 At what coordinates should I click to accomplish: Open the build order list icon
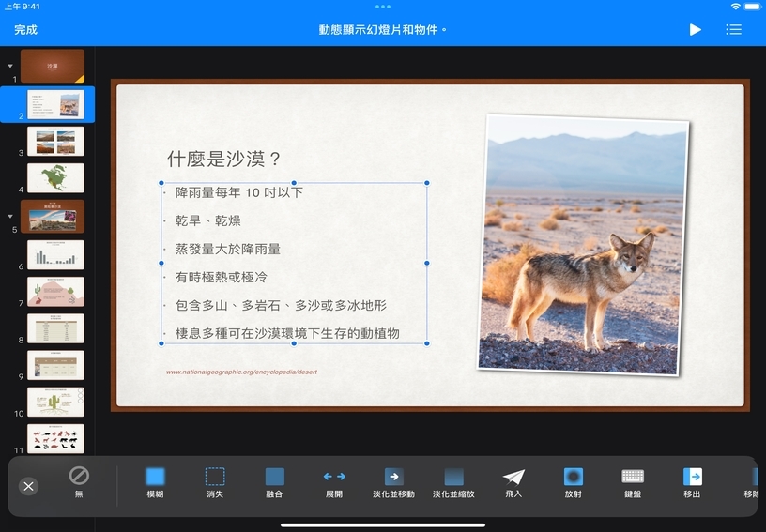733,30
